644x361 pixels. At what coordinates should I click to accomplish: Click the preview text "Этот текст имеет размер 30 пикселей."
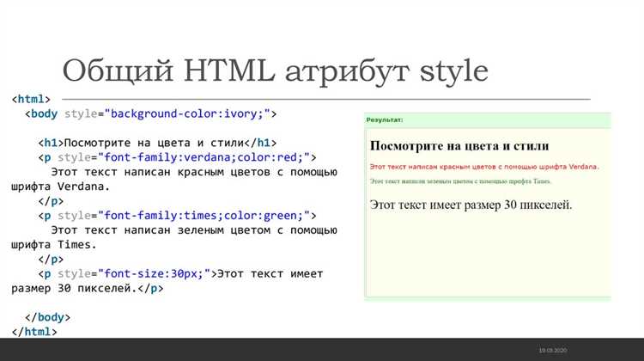pos(471,205)
